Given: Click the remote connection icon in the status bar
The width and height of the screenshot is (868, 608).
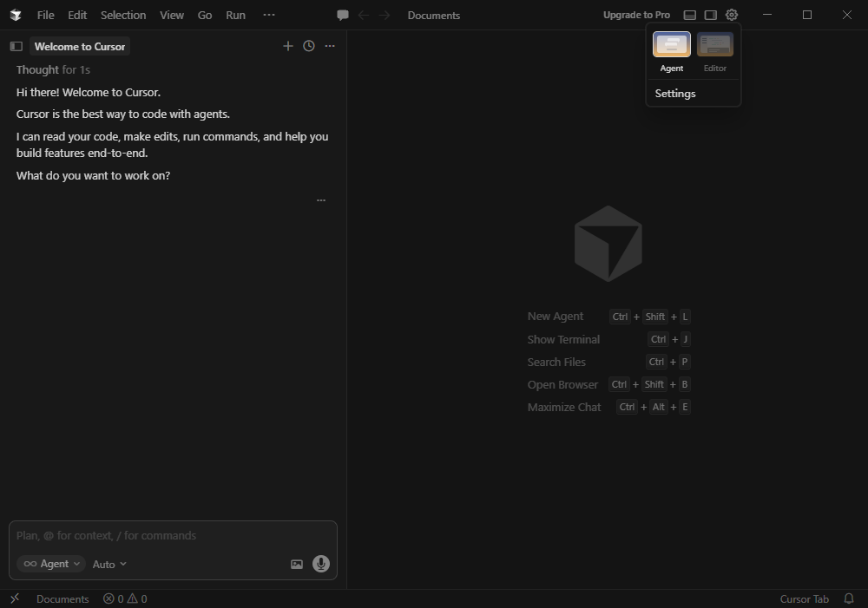Looking at the screenshot, I should [x=15, y=598].
